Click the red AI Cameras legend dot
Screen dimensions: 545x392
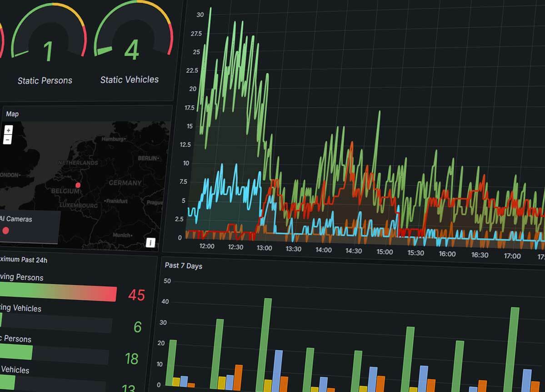pos(5,231)
